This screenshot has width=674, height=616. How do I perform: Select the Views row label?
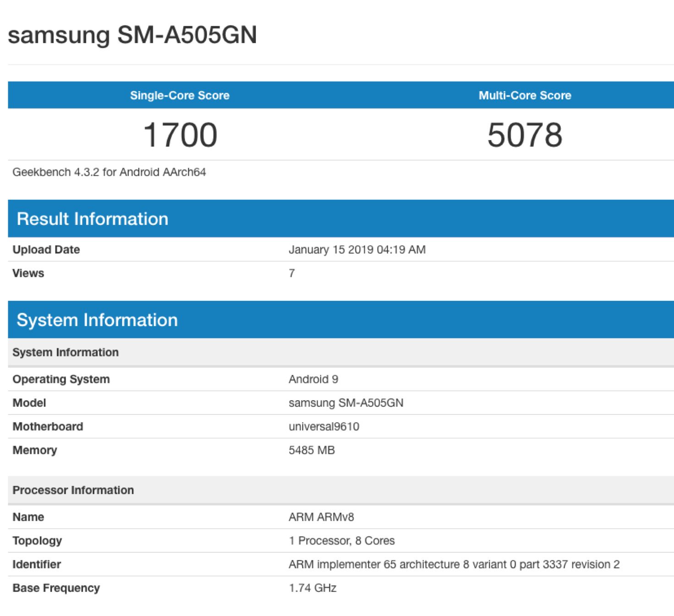[x=28, y=273]
